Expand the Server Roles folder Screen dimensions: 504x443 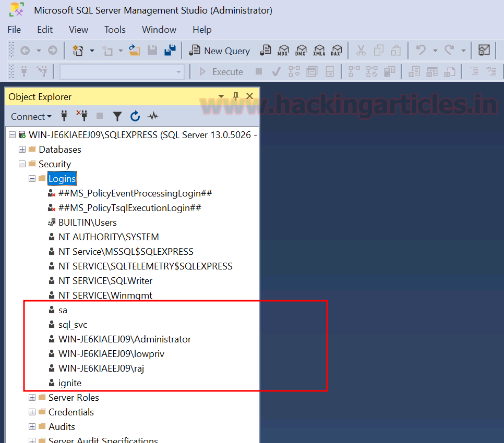click(x=32, y=398)
